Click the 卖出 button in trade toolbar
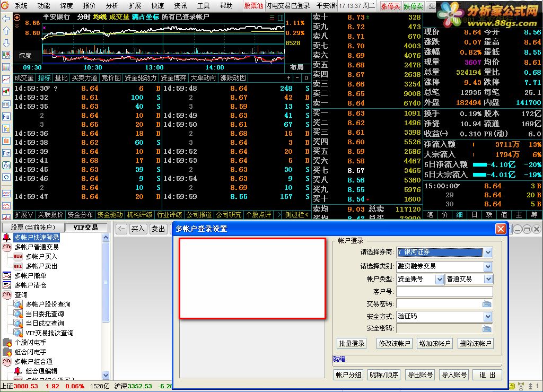543x392 pixels. pyautogui.click(x=158, y=229)
